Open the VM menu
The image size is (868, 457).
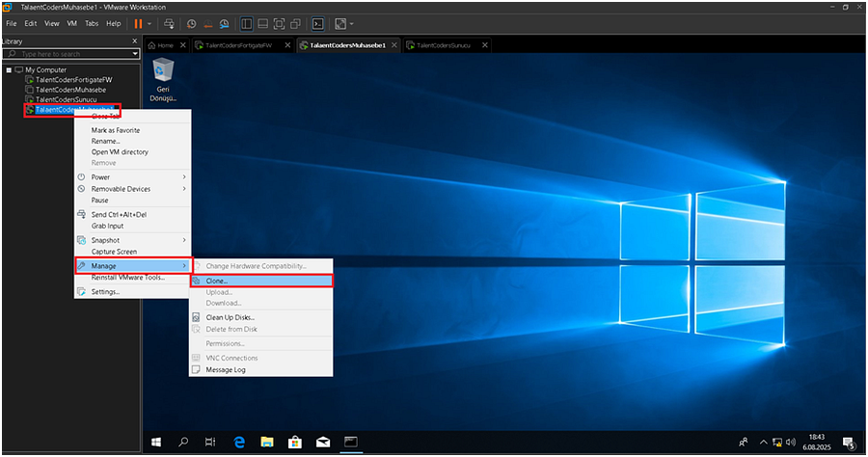tap(72, 24)
